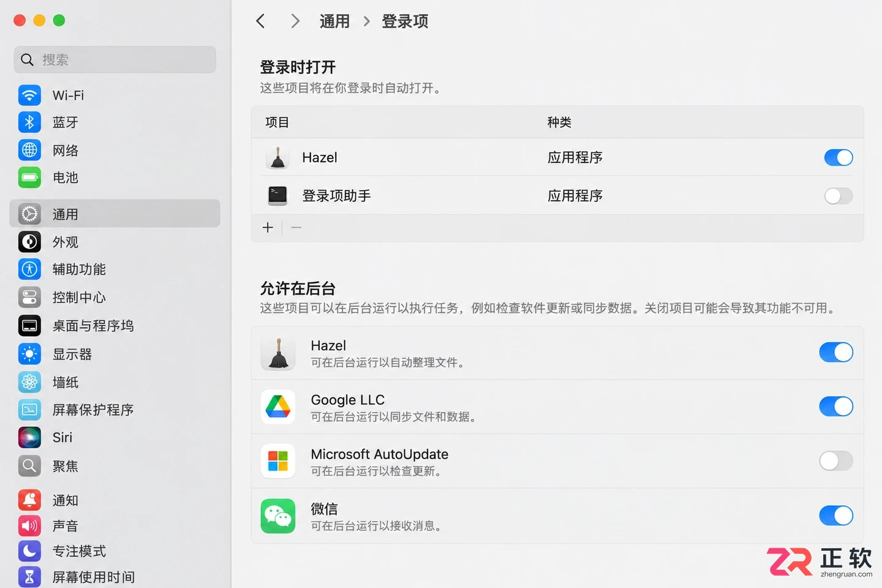Select the 墙纸 wallpaper icon

click(x=29, y=382)
